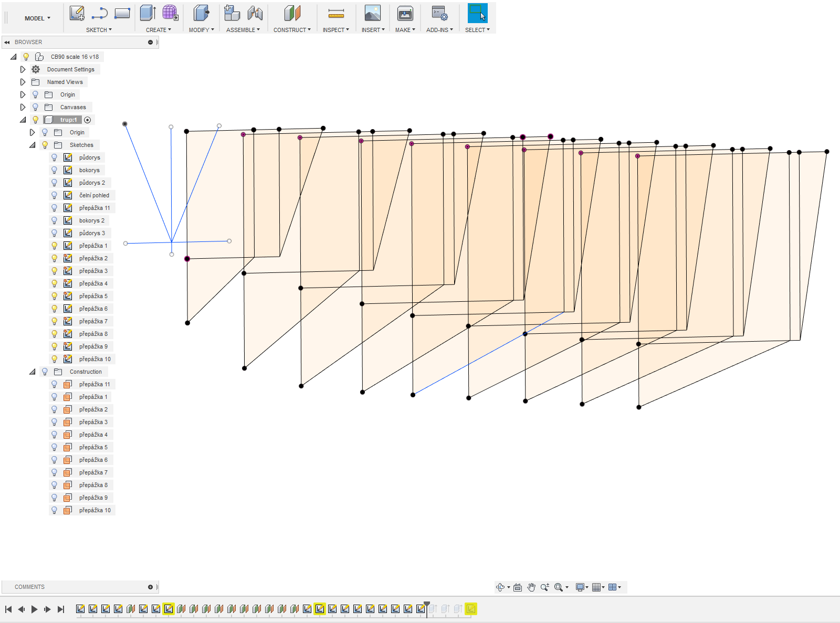Open the MODEL workspace dropdown
The image size is (840, 623).
(37, 18)
